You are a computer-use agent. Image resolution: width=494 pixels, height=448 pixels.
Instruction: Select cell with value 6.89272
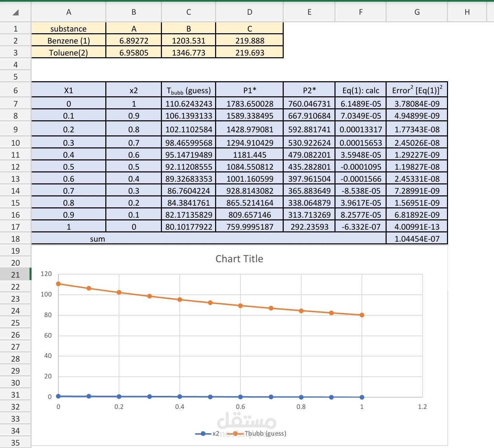134,40
